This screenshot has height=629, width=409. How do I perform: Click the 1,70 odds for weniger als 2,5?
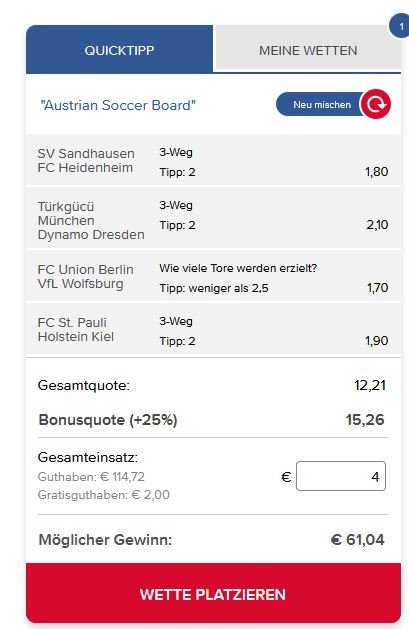(x=377, y=288)
